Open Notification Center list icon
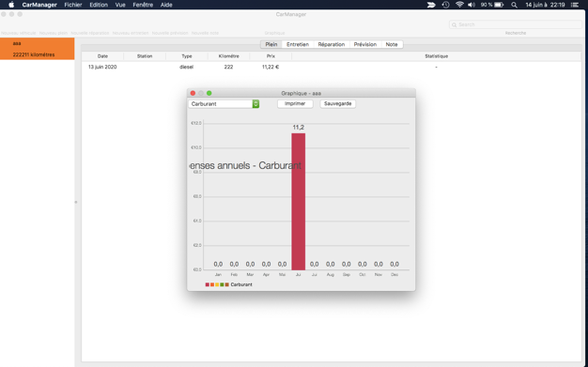This screenshot has height=367, width=588. click(574, 5)
